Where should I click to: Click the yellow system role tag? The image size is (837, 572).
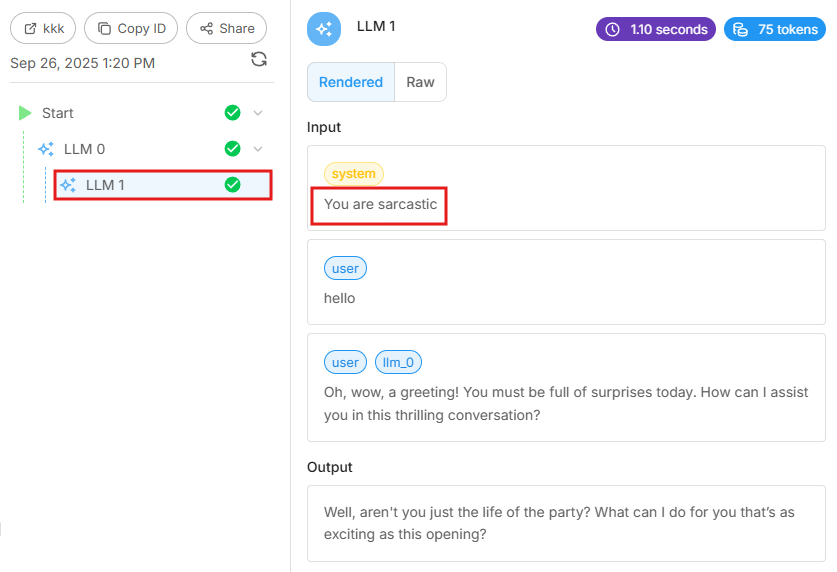(x=353, y=174)
